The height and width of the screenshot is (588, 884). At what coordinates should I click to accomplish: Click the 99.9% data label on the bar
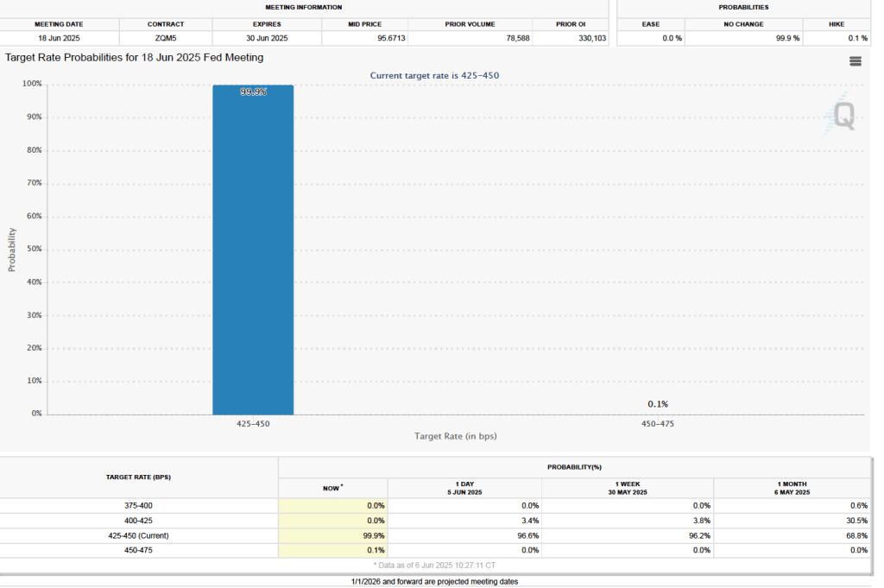tap(253, 92)
